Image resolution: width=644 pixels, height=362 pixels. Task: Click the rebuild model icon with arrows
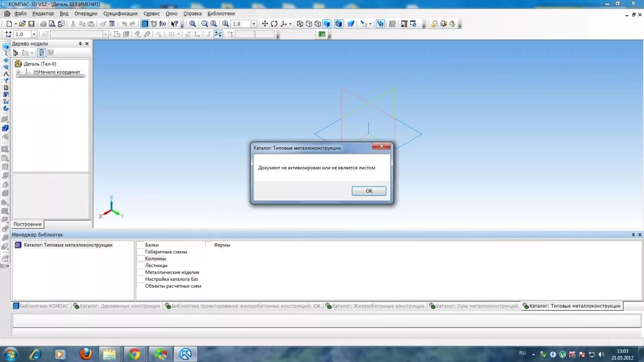[413, 24]
